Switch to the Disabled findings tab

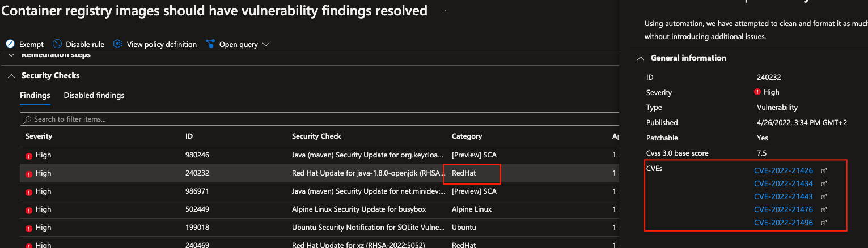coord(94,95)
